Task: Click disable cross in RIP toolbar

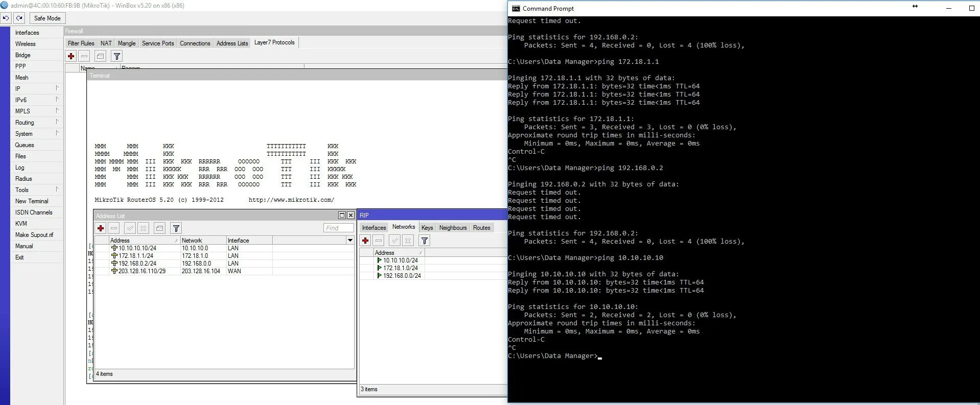Action: [408, 241]
